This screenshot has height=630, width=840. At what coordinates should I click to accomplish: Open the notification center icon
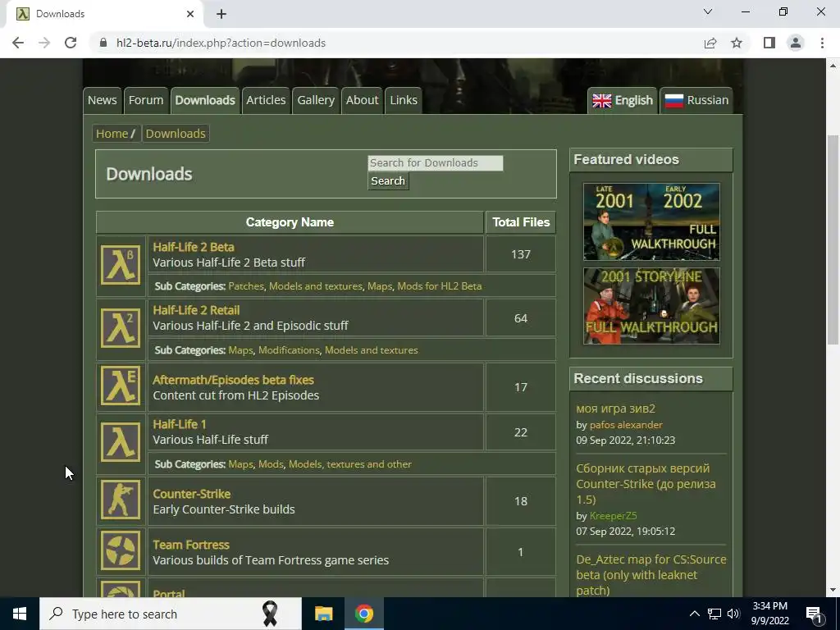(814, 614)
